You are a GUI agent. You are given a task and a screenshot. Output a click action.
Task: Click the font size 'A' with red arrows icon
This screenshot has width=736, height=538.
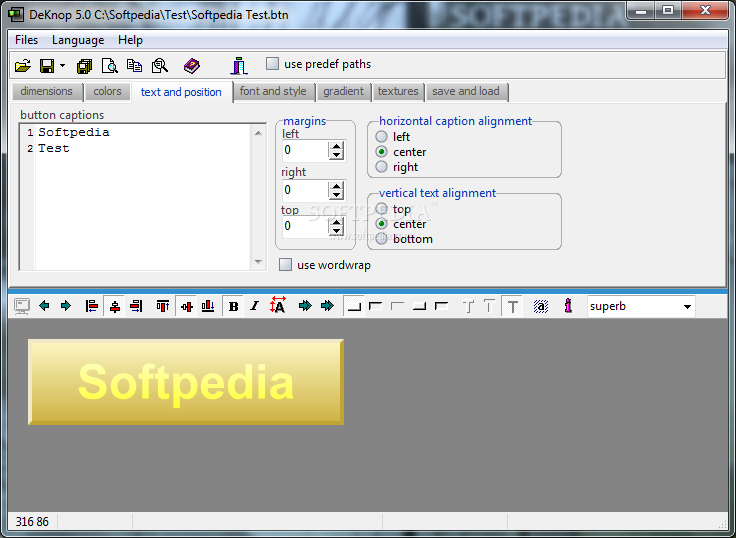pos(278,306)
